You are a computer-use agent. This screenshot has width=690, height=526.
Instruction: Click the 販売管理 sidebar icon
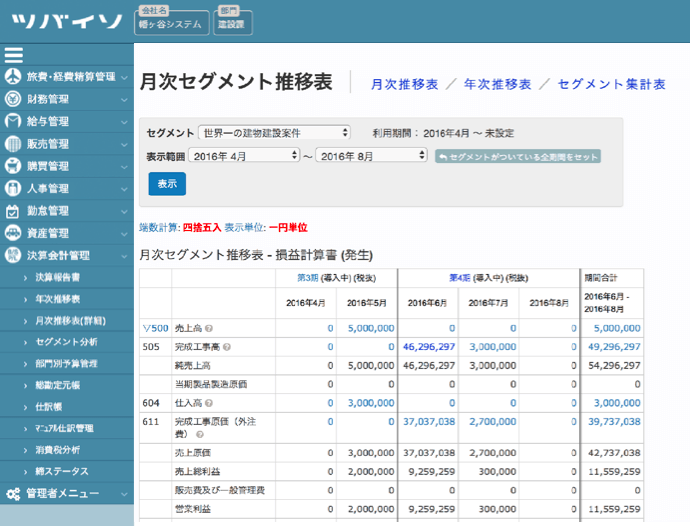pos(13,144)
